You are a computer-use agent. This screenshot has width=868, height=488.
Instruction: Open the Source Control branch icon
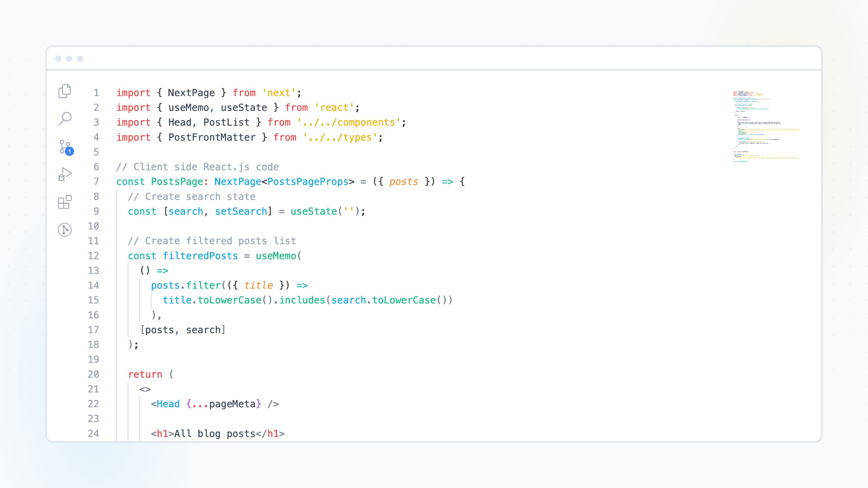tap(64, 146)
